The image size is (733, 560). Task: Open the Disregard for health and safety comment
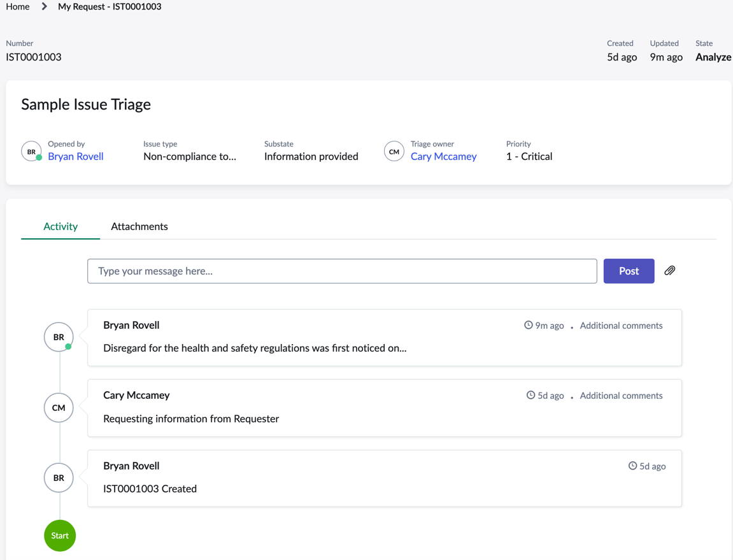click(255, 348)
